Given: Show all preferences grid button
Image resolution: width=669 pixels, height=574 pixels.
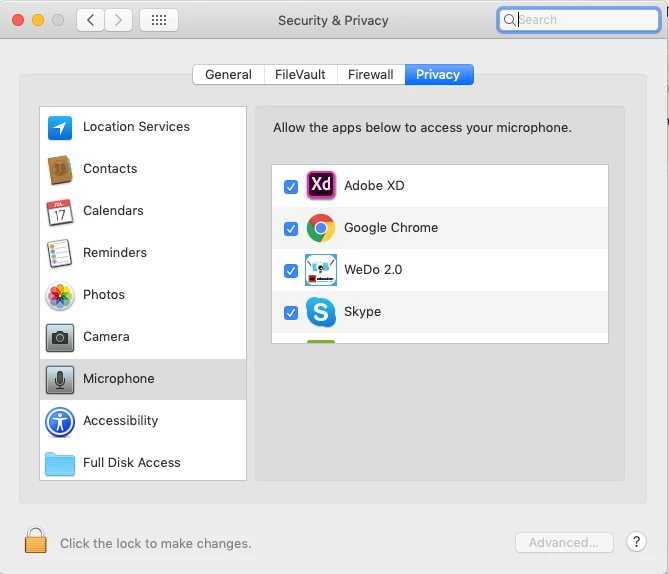Looking at the screenshot, I should 159,20.
